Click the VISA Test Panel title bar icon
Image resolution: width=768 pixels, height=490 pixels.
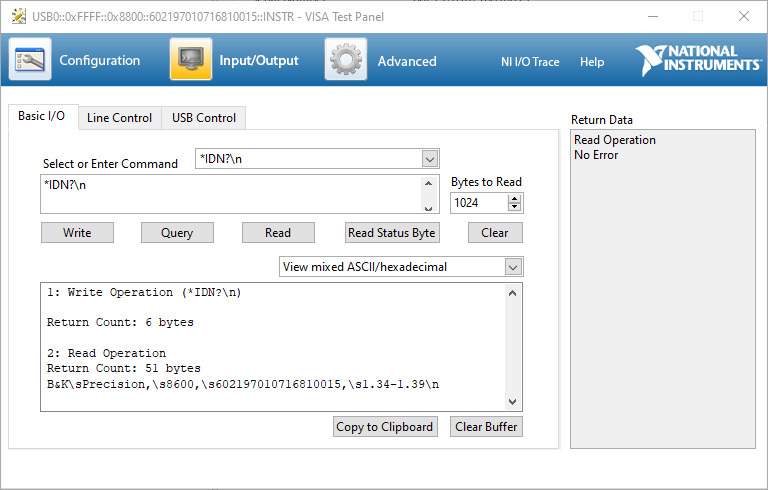[x=19, y=16]
